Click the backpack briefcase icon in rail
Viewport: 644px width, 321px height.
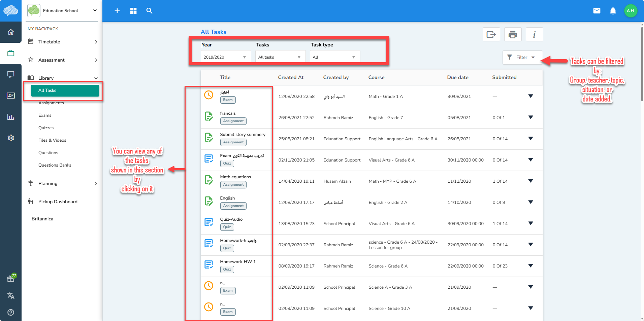point(11,53)
